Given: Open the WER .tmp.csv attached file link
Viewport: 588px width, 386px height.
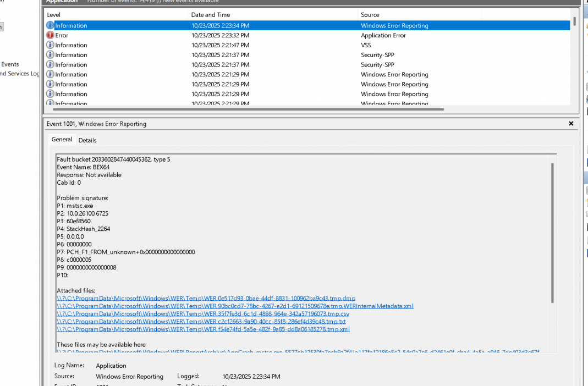Looking at the screenshot, I should [x=203, y=313].
